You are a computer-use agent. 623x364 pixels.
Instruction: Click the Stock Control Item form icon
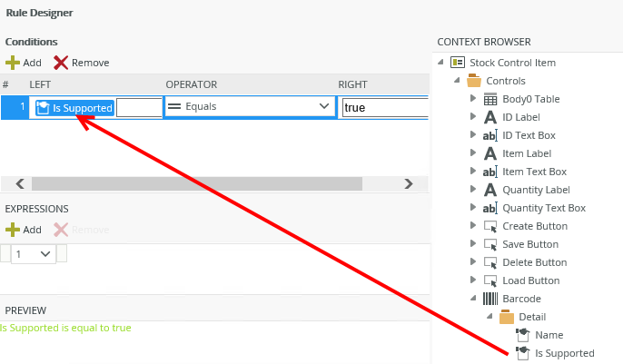point(457,63)
